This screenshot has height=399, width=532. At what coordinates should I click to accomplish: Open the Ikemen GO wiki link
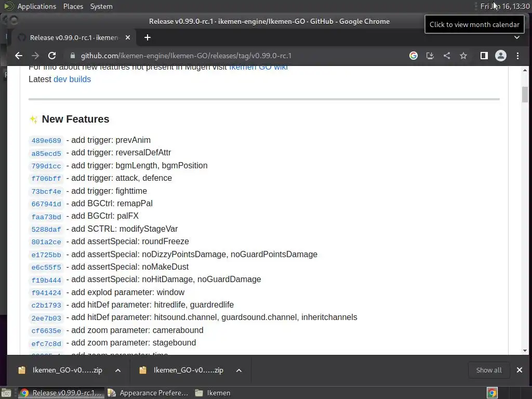tap(258, 68)
